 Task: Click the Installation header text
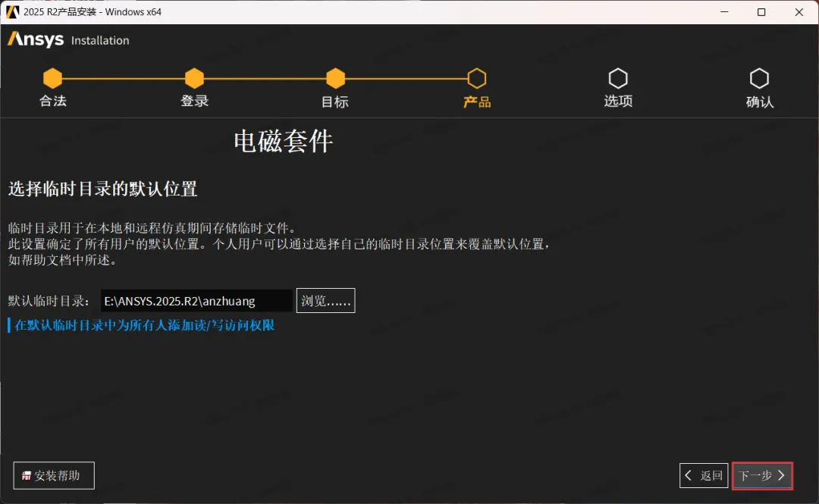[100, 40]
